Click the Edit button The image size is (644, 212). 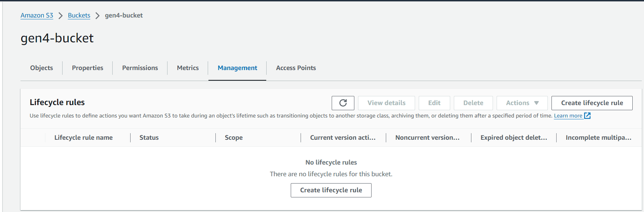point(434,103)
